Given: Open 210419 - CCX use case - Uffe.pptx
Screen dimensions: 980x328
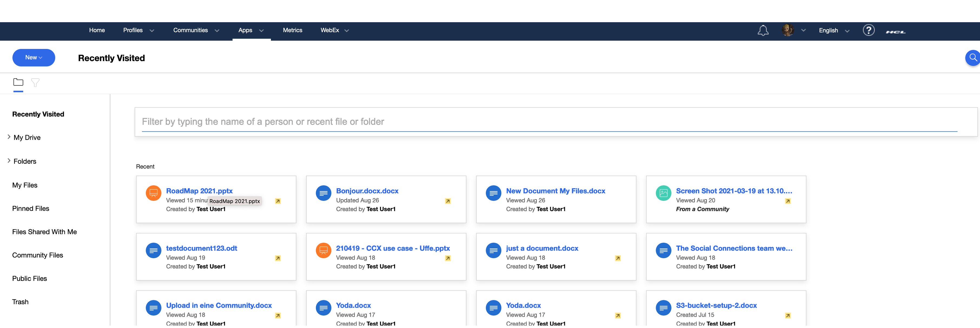Looking at the screenshot, I should pyautogui.click(x=393, y=248).
